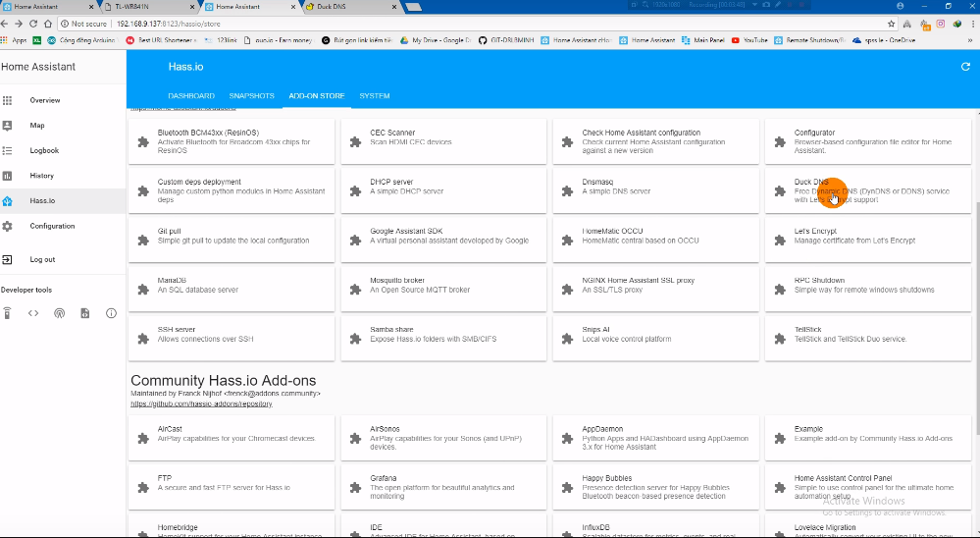Click the History chart icon

click(8, 176)
